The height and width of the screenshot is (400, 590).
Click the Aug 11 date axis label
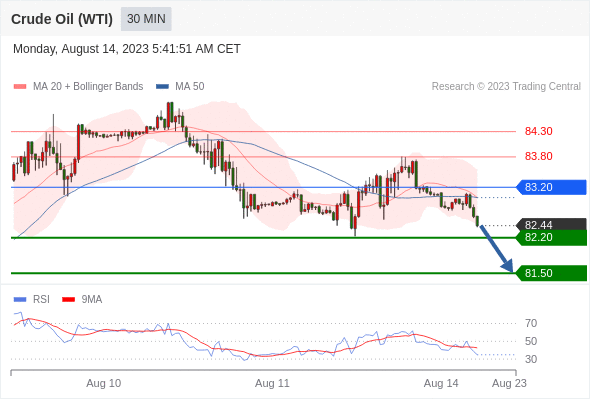pyautogui.click(x=272, y=383)
